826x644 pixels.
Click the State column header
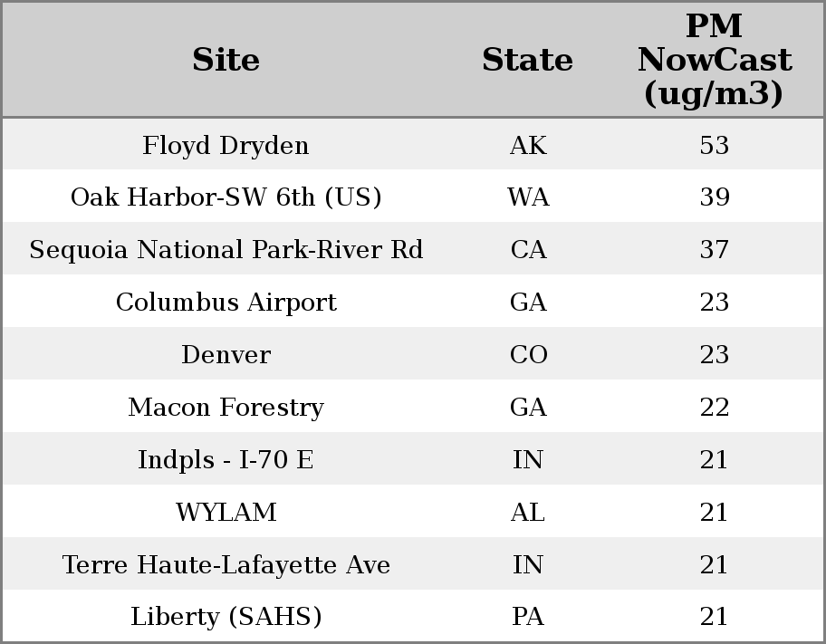pos(527,60)
